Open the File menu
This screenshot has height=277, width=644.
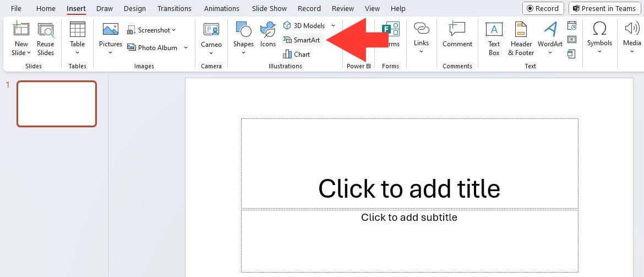click(x=17, y=8)
